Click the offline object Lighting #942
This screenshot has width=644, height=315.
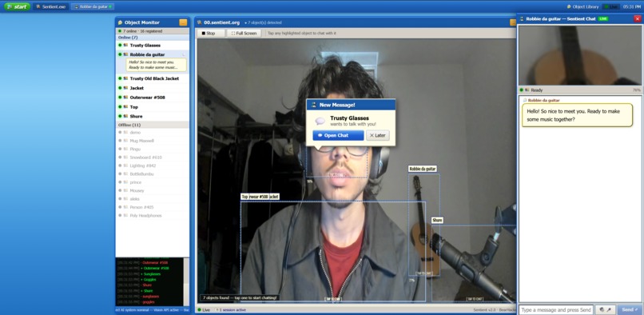coord(153,165)
